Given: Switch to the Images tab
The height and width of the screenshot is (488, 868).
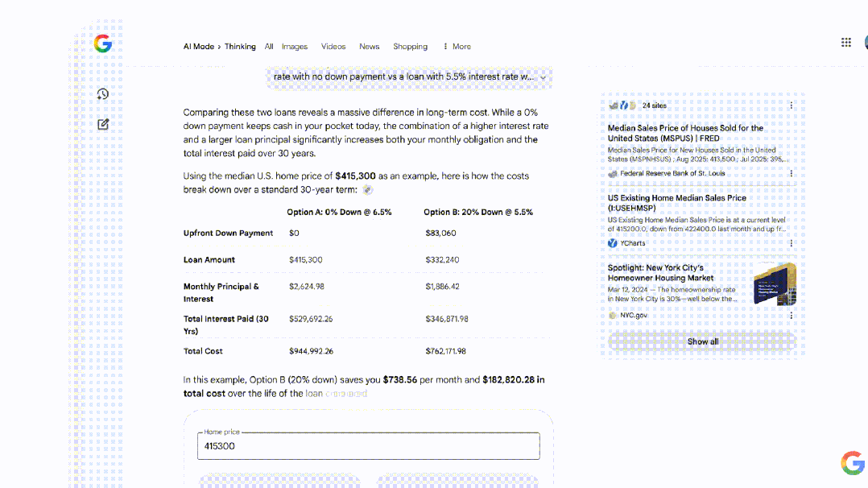Looking at the screenshot, I should pyautogui.click(x=295, y=47).
